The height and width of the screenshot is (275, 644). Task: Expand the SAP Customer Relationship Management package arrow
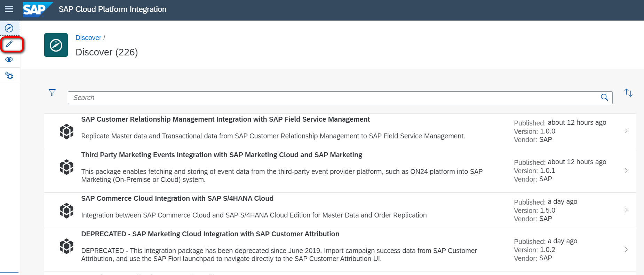pyautogui.click(x=626, y=131)
